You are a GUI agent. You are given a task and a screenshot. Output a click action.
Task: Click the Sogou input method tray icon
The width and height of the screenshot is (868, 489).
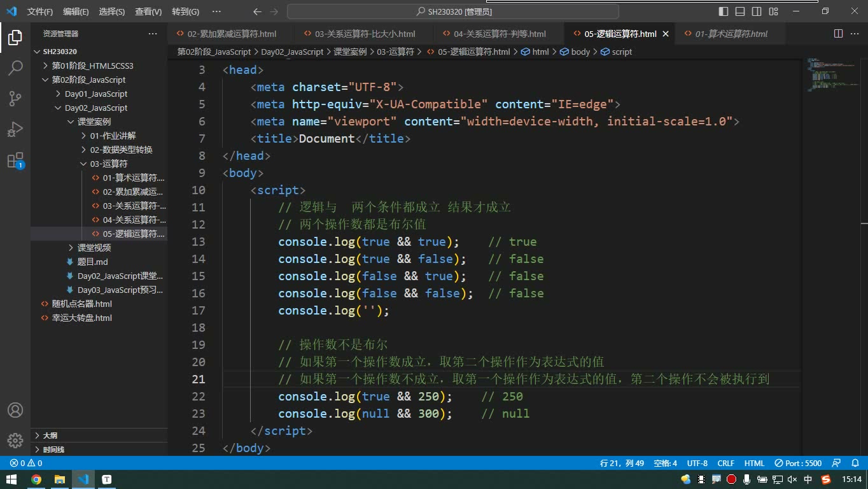tap(826, 479)
